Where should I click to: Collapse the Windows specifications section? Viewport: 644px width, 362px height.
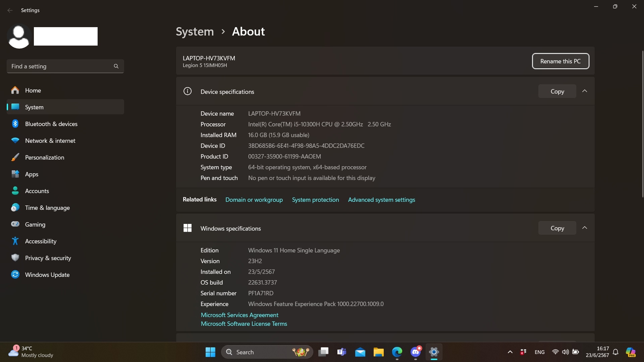[x=585, y=228]
